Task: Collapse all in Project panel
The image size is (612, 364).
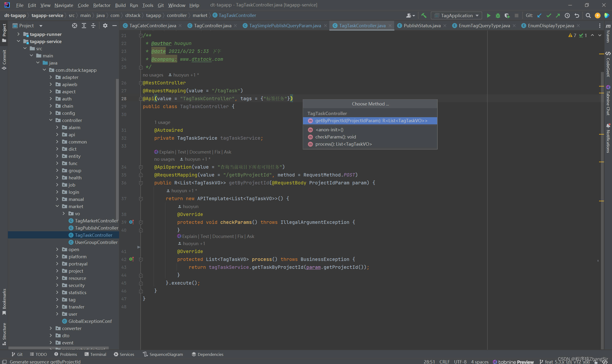Action: click(93, 26)
